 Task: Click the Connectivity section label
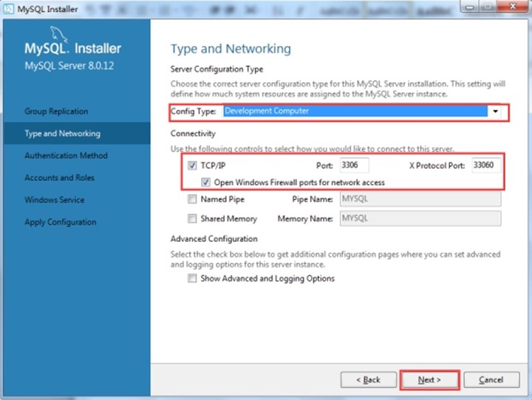tap(193, 133)
